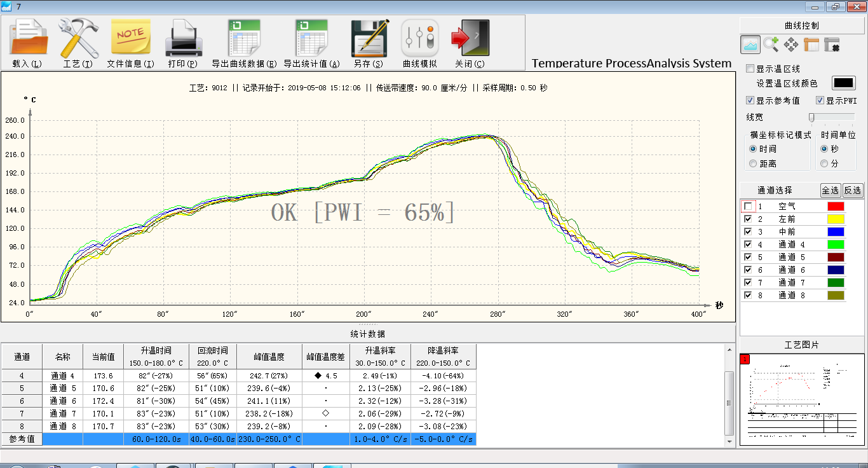Open the 工艺图片 process thumbnail
Screen dimensions: 868x468
click(x=802, y=399)
